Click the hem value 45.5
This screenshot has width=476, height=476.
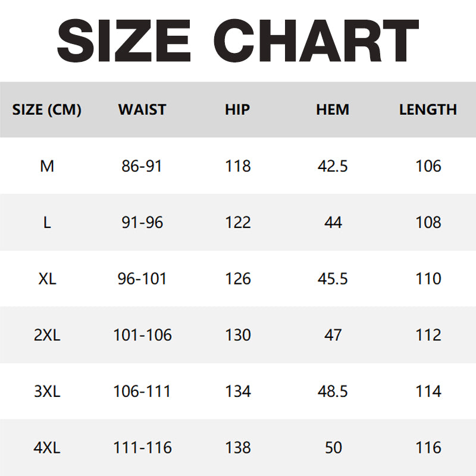[333, 278]
